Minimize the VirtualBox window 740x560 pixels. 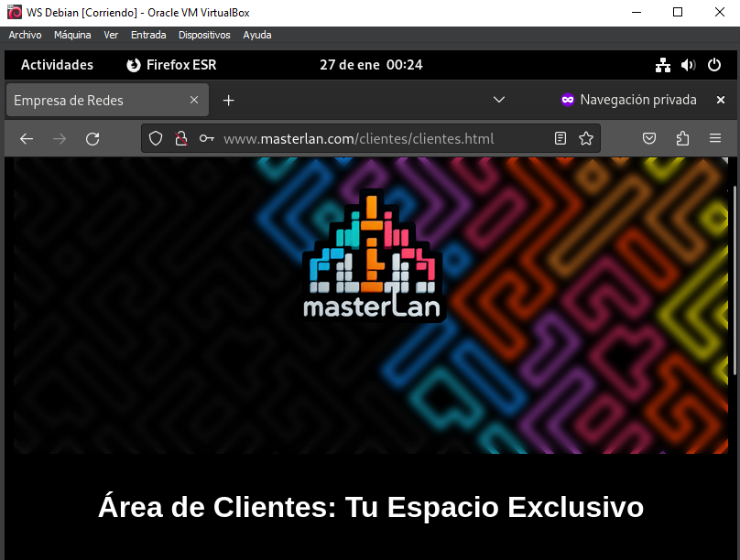(x=637, y=12)
